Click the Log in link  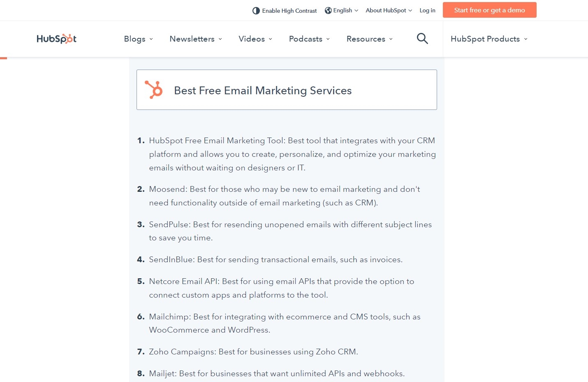pos(427,10)
